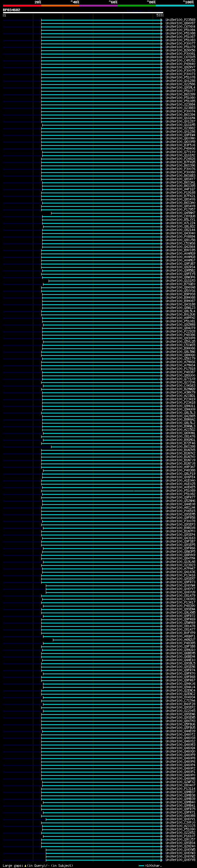Select the UniRef100_Q2HZ40 label

point(180,846)
